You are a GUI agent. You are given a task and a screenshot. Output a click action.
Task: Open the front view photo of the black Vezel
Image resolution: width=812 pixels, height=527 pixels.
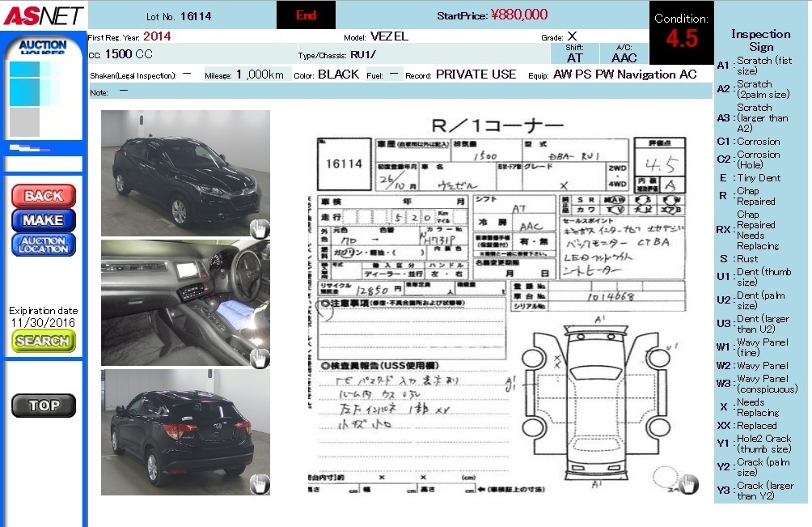(185, 172)
